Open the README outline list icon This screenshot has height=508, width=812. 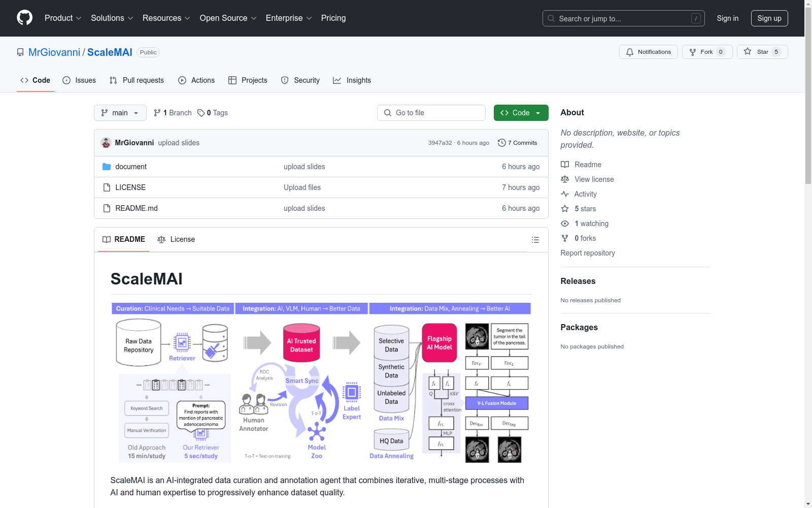[535, 240]
